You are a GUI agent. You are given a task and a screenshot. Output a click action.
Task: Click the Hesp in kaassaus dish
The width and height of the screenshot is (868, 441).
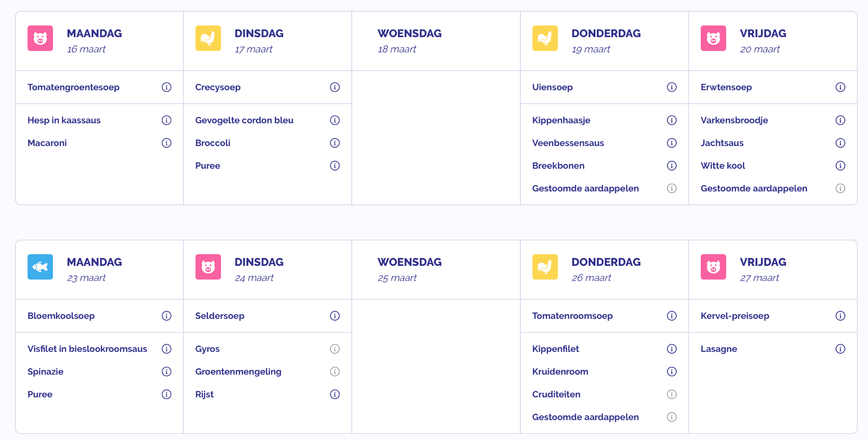pos(64,120)
